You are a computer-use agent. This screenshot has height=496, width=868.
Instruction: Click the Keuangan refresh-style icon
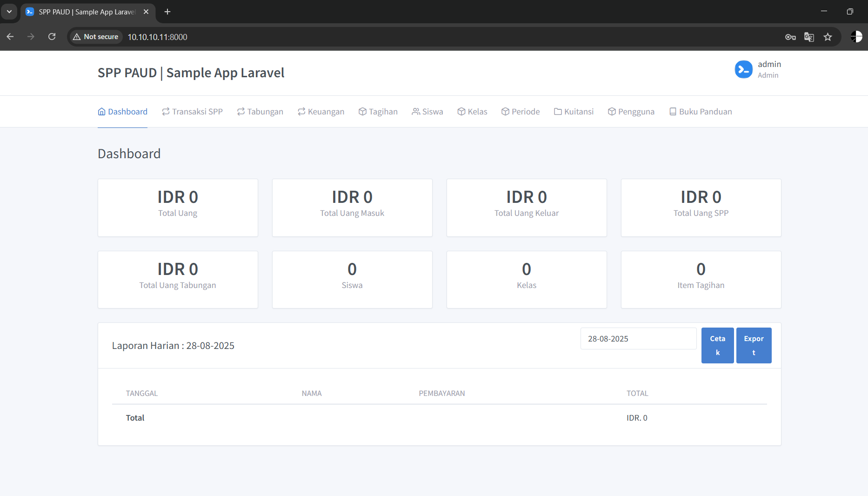tap(301, 111)
